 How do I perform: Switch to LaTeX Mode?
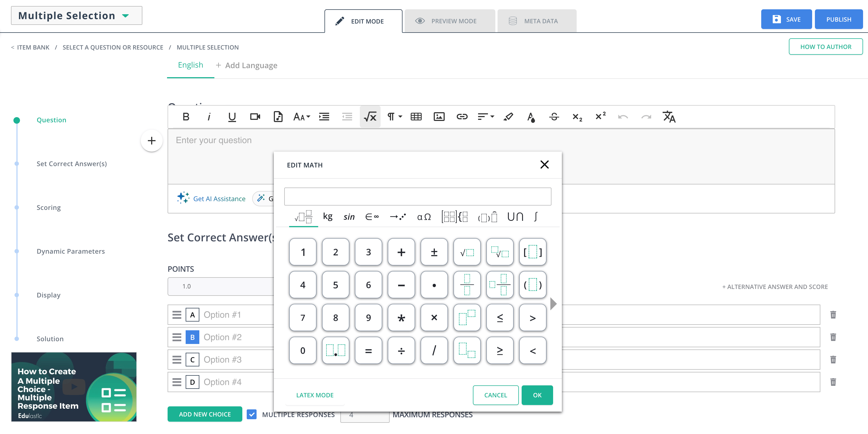(x=315, y=395)
